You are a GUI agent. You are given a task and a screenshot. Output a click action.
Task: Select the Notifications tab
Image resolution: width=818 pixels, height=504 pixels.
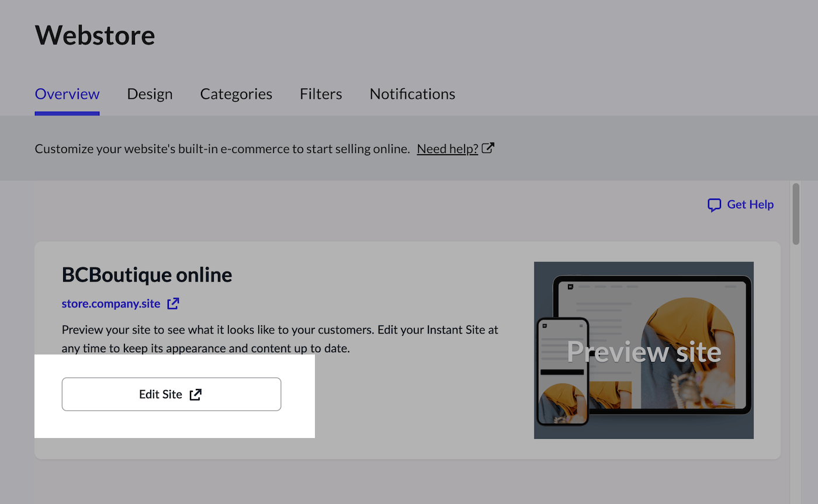point(413,94)
